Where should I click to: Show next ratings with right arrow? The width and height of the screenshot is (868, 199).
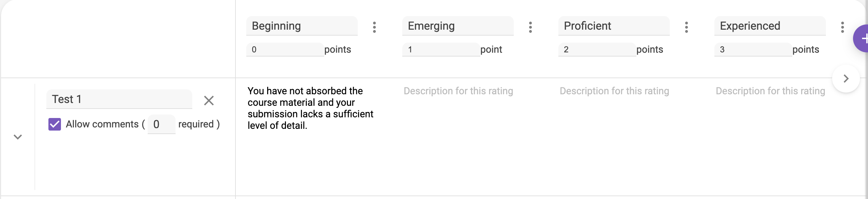pos(846,79)
